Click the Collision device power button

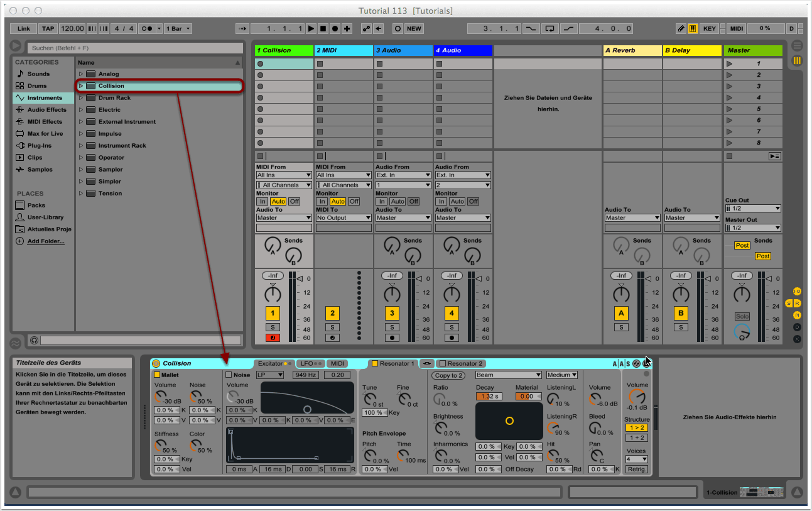coord(156,363)
